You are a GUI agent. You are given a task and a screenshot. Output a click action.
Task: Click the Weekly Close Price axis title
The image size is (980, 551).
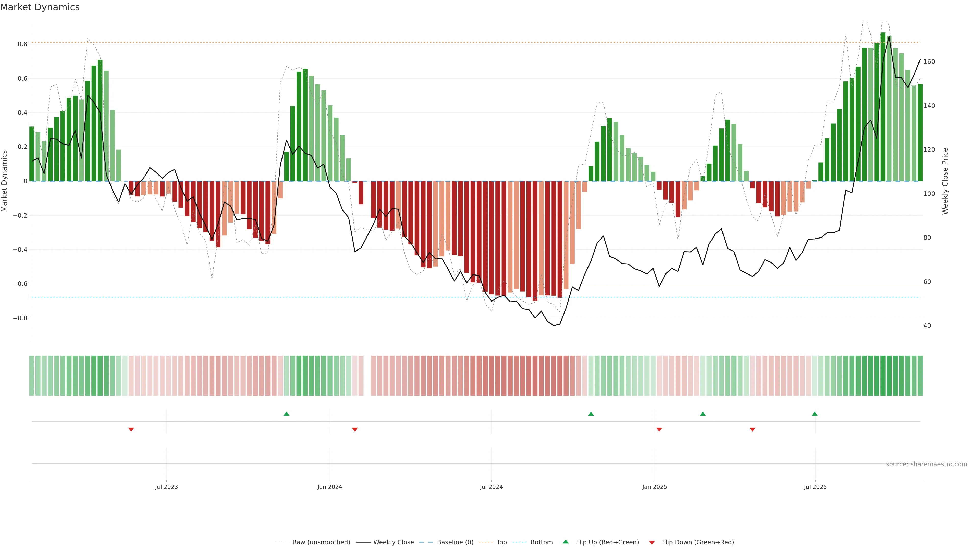click(x=945, y=181)
